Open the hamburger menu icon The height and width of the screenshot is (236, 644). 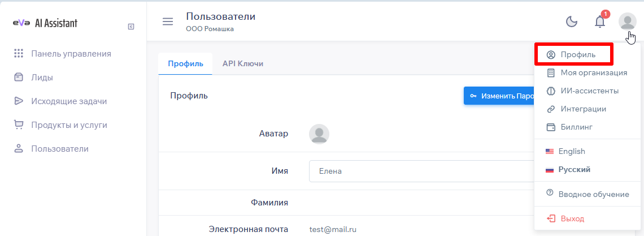tap(168, 22)
